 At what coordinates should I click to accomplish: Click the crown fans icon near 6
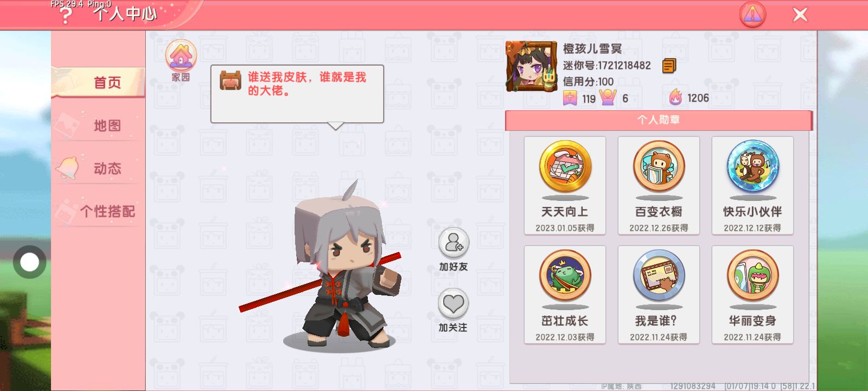click(x=608, y=98)
